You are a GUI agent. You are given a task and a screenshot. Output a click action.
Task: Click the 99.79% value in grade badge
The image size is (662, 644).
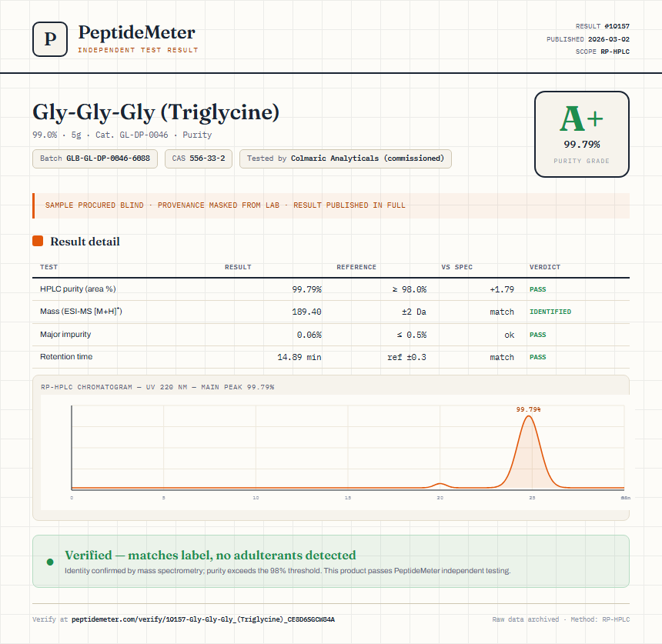(582, 145)
